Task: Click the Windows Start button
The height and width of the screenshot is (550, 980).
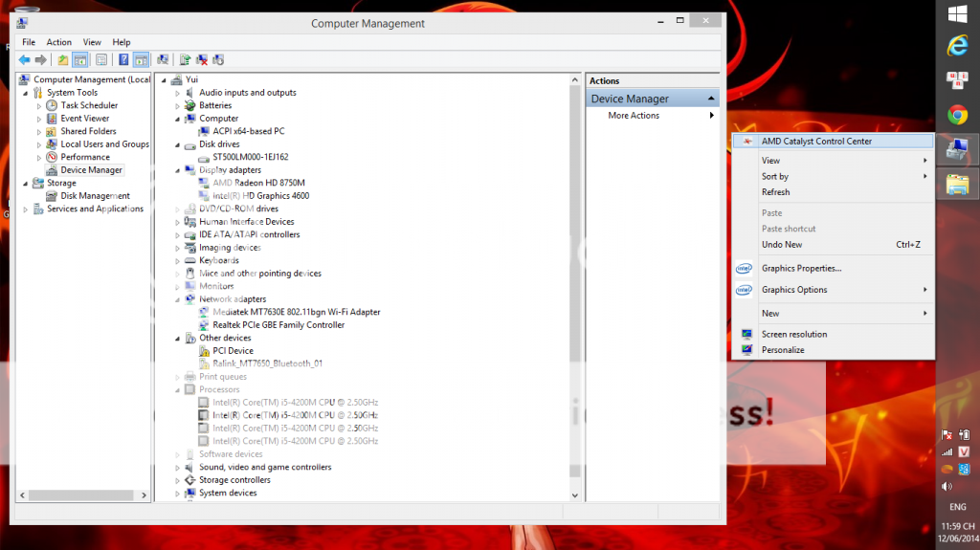Action: (x=955, y=13)
